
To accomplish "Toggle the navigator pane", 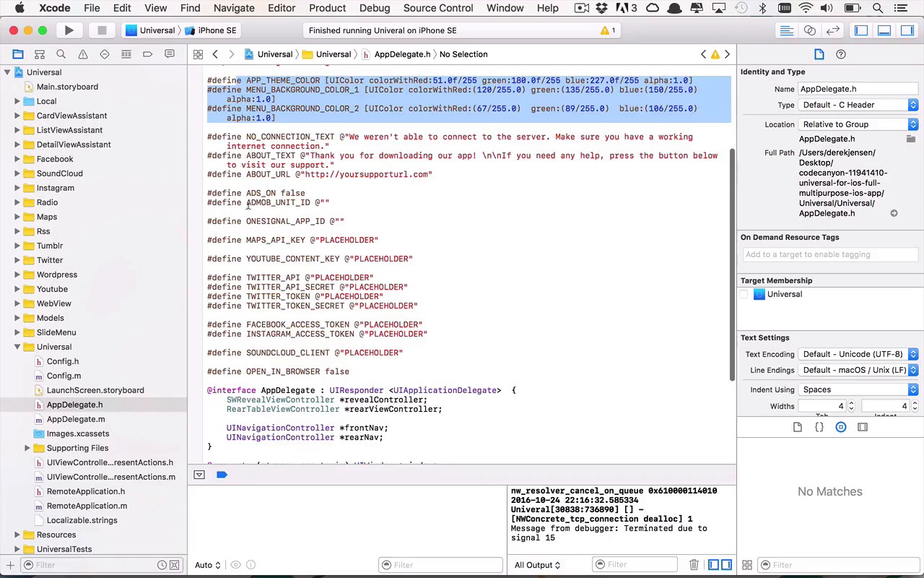I will point(861,30).
